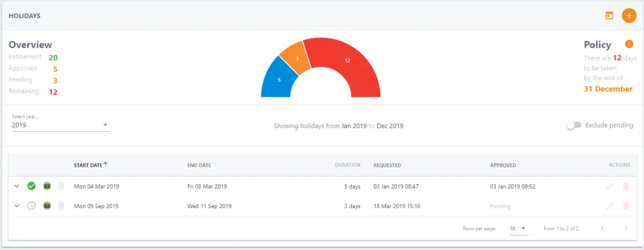Click the 'Pending' approval status text
This screenshot has width=644, height=250.
[x=500, y=206]
